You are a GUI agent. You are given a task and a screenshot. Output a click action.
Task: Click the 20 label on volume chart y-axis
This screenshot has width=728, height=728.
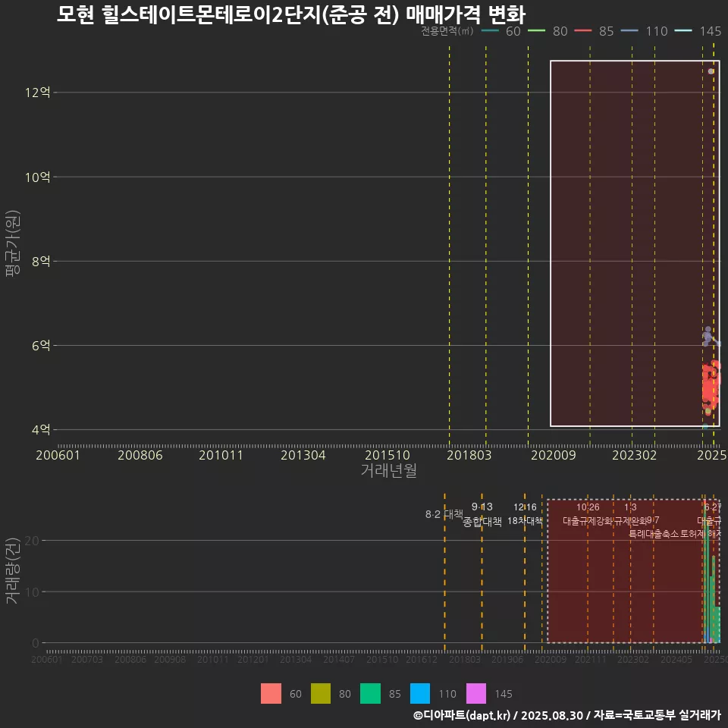click(32, 541)
